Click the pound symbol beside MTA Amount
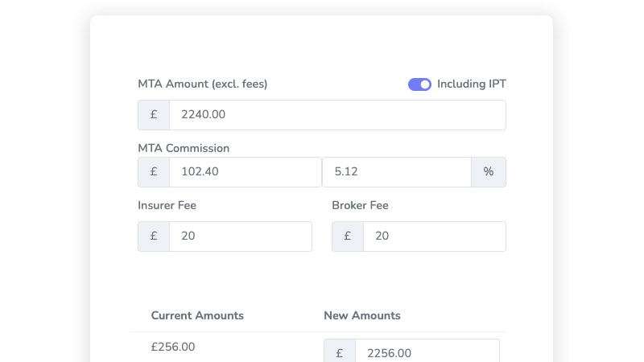The height and width of the screenshot is (362, 644). click(154, 115)
